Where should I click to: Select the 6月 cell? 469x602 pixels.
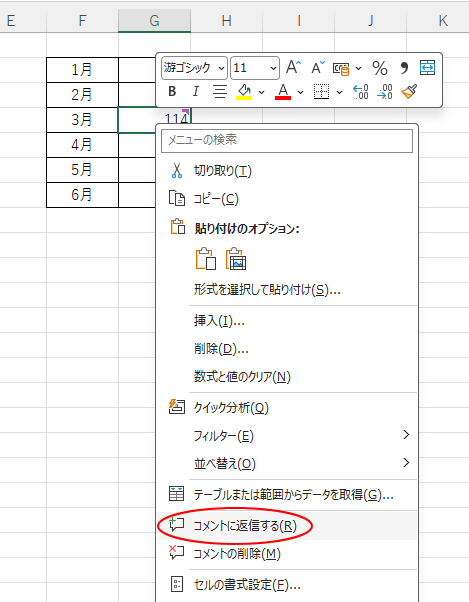[x=82, y=195]
